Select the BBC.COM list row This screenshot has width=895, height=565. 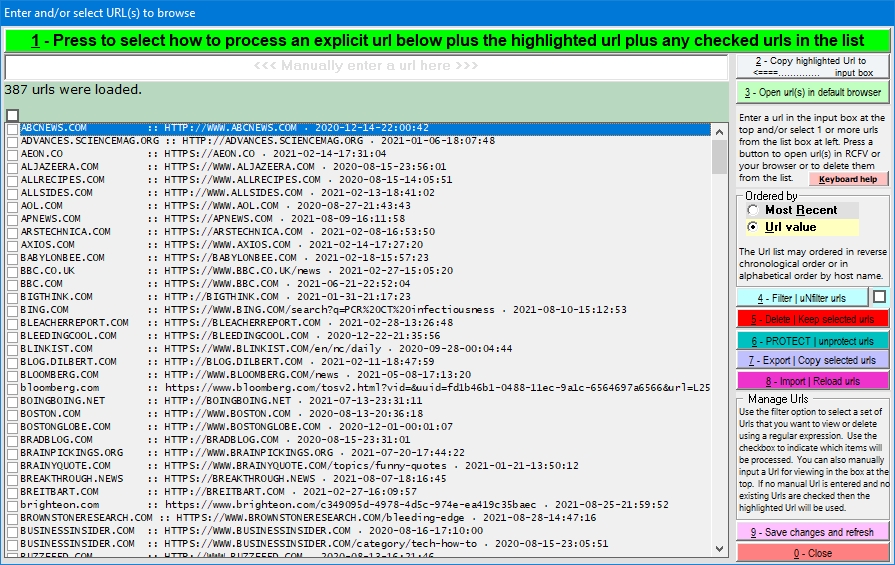click(365, 284)
